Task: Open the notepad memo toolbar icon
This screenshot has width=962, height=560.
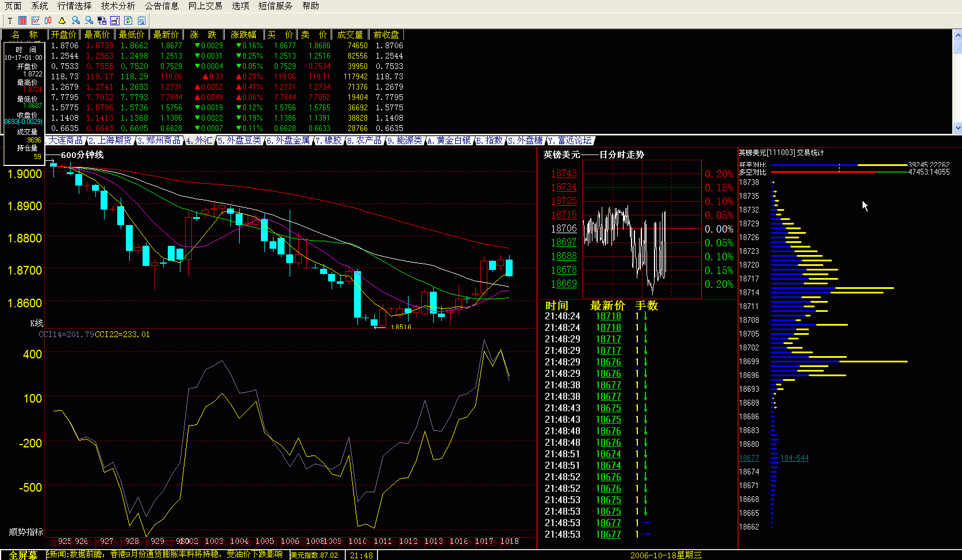Action: click(x=141, y=21)
